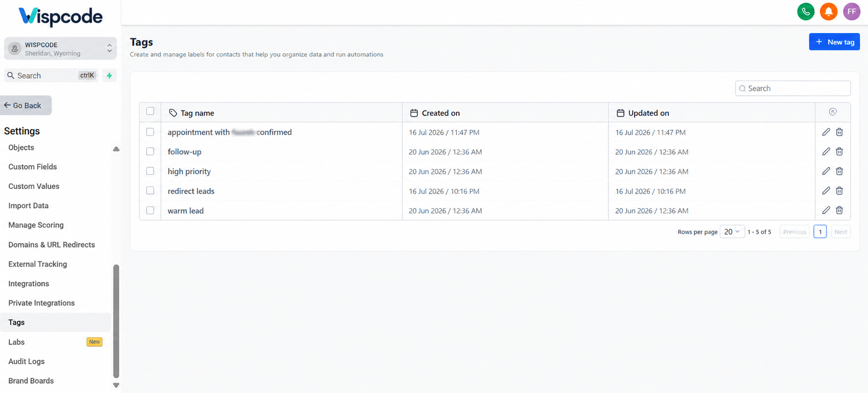Open Manage Scoring settings

point(36,225)
